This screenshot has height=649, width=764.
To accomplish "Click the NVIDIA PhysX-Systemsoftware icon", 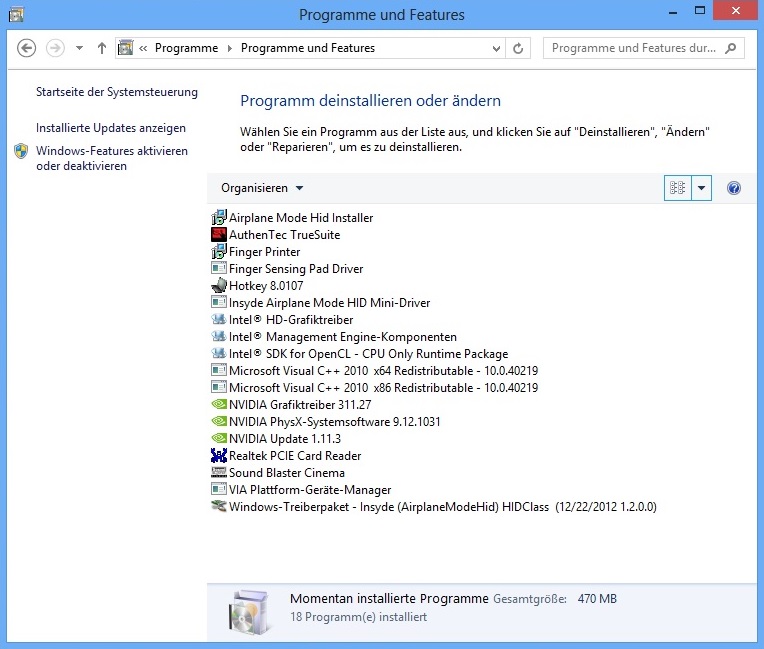I will 219,421.
